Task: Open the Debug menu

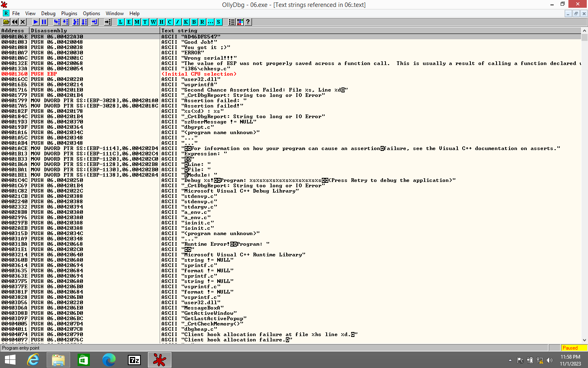Action: pos(48,13)
